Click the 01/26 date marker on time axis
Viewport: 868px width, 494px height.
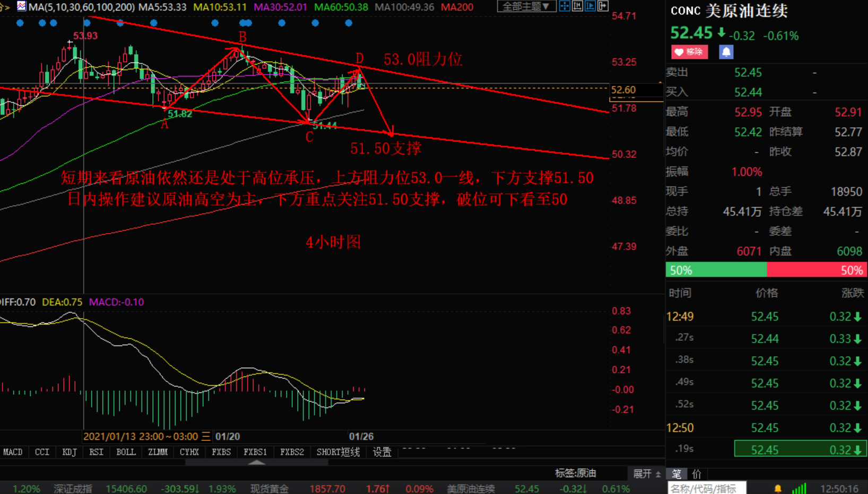(x=361, y=436)
